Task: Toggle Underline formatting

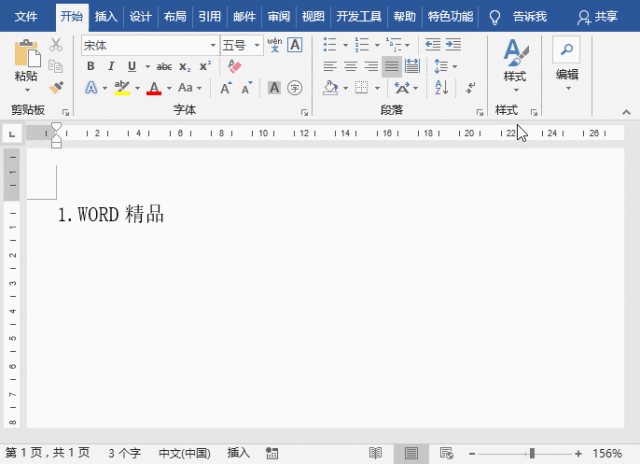Action: [131, 66]
